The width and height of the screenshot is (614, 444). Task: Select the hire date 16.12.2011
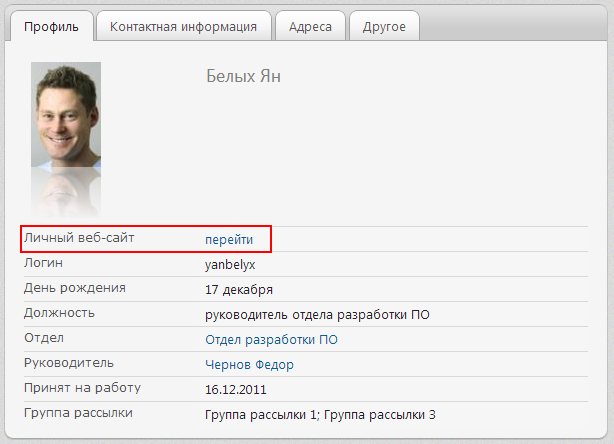[x=236, y=390]
